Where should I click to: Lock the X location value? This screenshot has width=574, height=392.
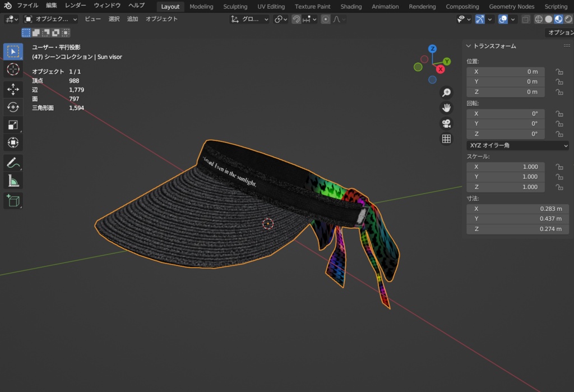pyautogui.click(x=559, y=72)
